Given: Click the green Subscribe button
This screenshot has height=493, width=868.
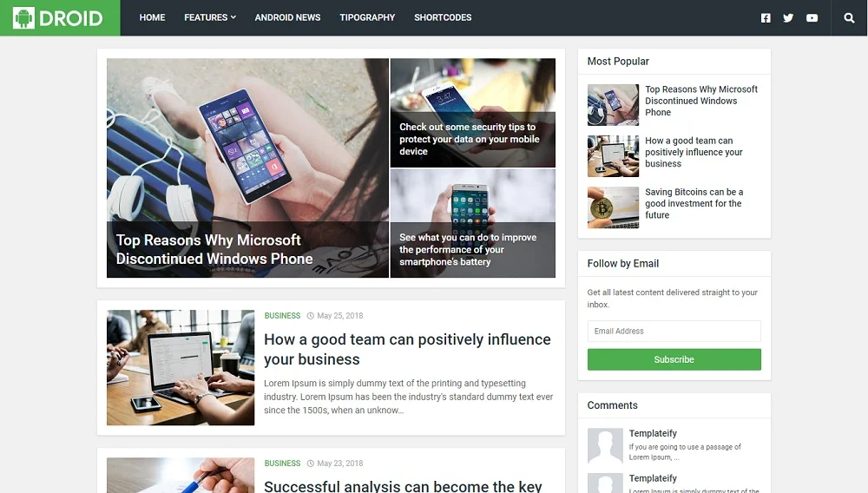Looking at the screenshot, I should (674, 359).
